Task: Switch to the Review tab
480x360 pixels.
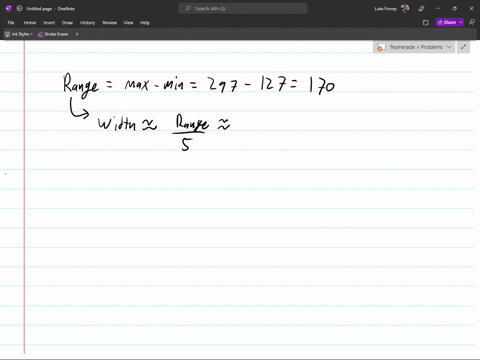Action: [x=109, y=23]
